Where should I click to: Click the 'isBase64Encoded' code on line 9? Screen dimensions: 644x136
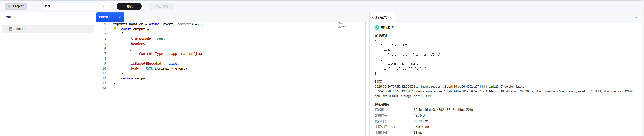146,64
